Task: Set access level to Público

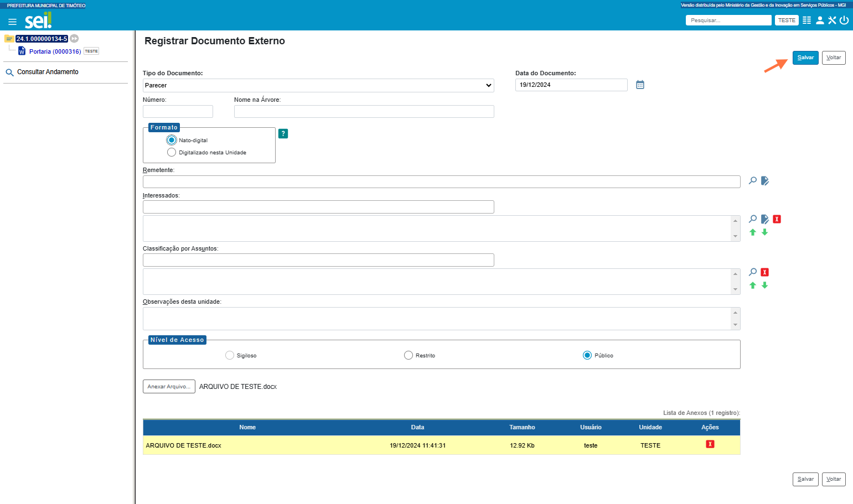Action: tap(587, 355)
